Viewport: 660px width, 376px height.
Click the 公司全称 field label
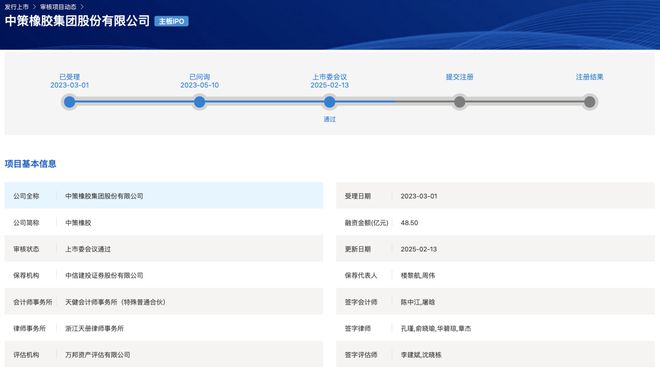click(26, 196)
